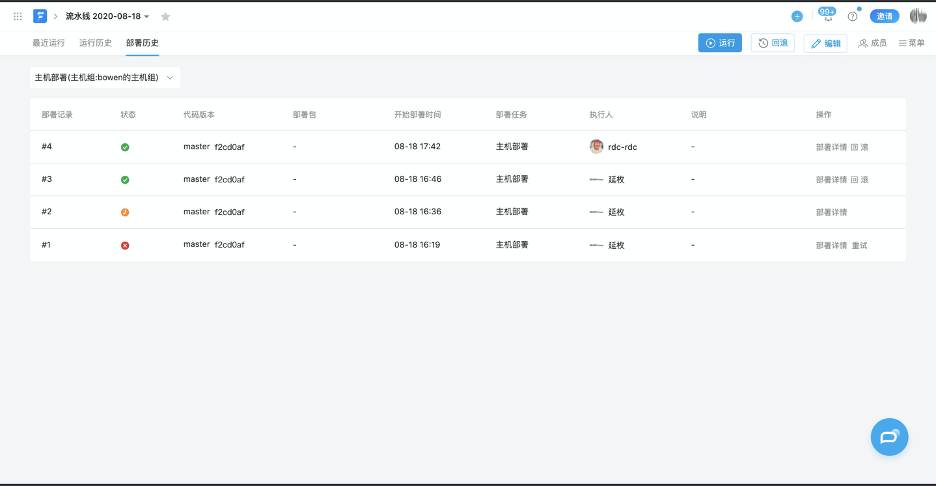This screenshot has height=486, width=936.
Task: Click 回滚 link in row #4
Action: coord(860,147)
